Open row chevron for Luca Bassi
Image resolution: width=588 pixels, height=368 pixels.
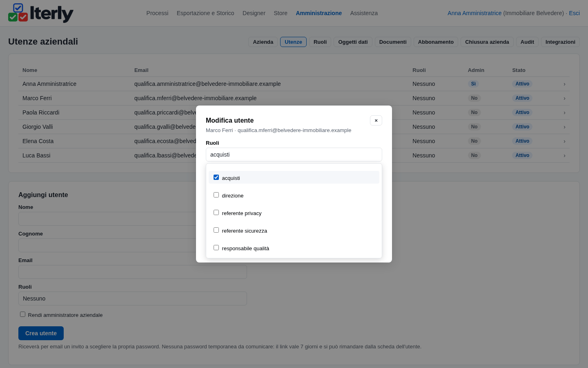tap(564, 155)
